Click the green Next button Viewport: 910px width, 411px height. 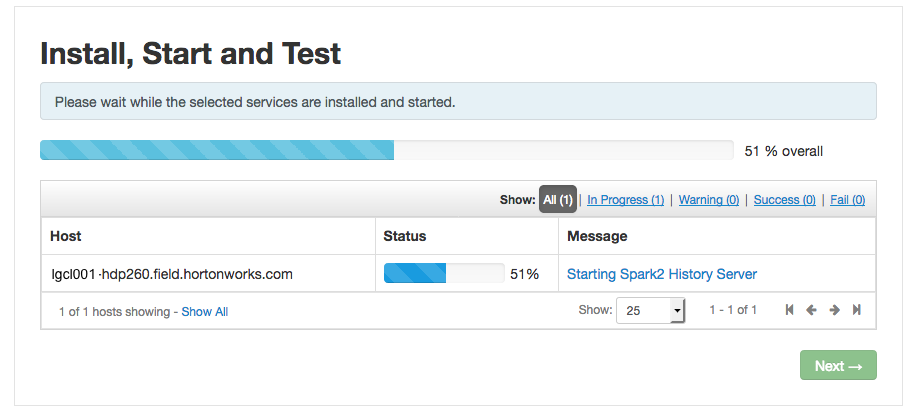coord(838,365)
